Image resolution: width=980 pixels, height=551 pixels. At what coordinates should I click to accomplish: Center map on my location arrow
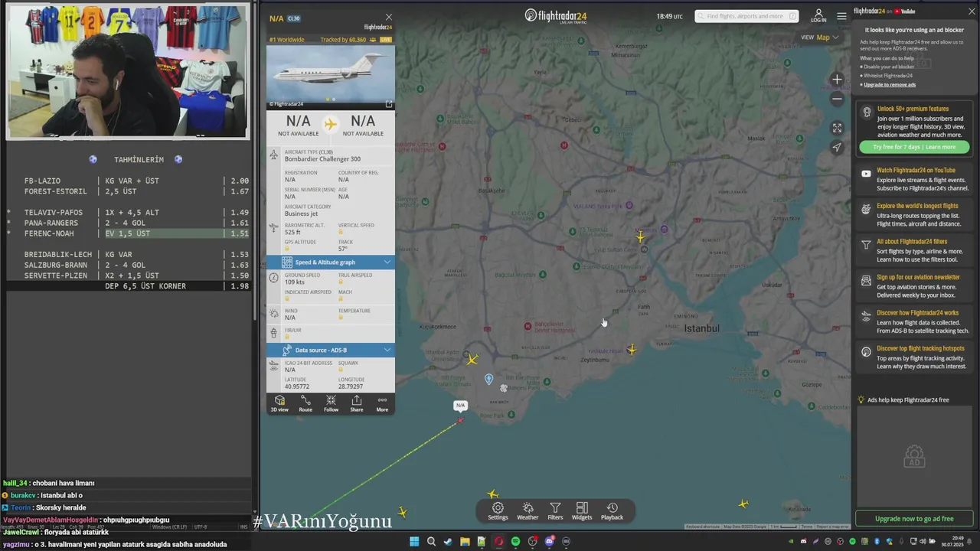(837, 148)
